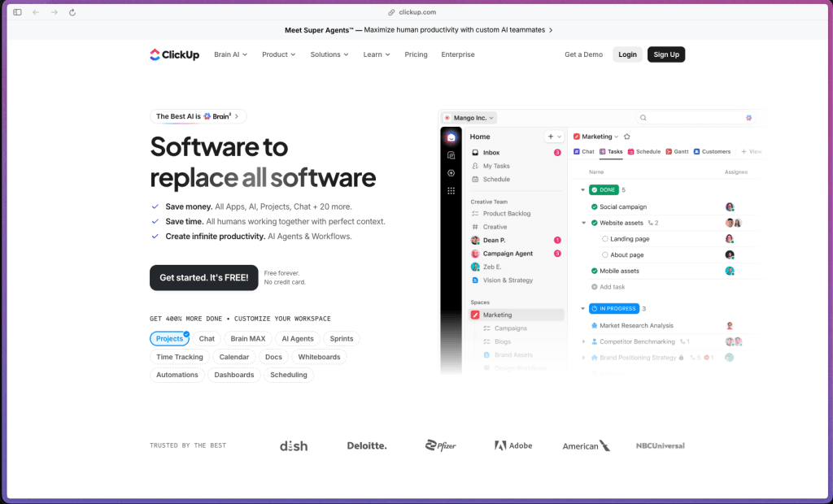Open the Pricing nav link

pyautogui.click(x=416, y=54)
